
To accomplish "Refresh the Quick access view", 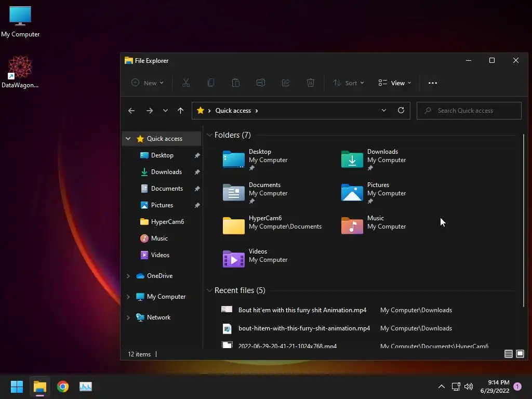I will (401, 110).
